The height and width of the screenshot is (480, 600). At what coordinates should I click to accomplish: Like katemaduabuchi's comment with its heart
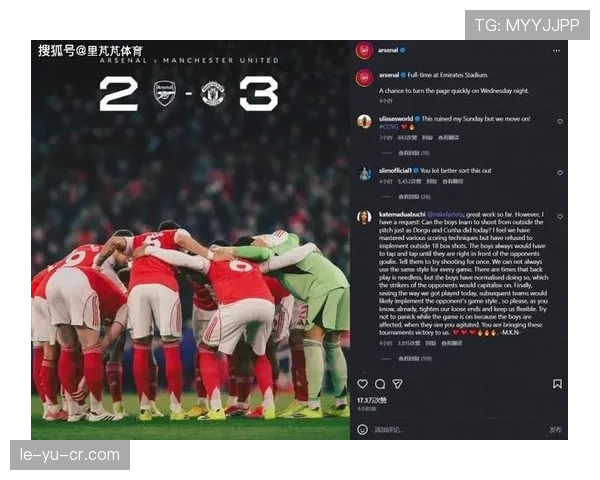tap(560, 217)
